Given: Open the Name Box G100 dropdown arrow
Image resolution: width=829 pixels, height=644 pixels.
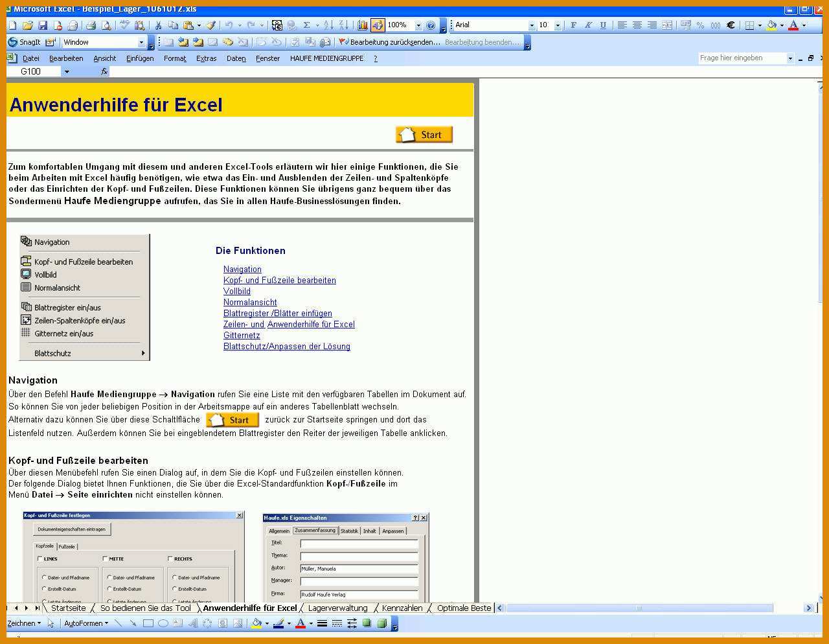Looking at the screenshot, I should (x=66, y=71).
